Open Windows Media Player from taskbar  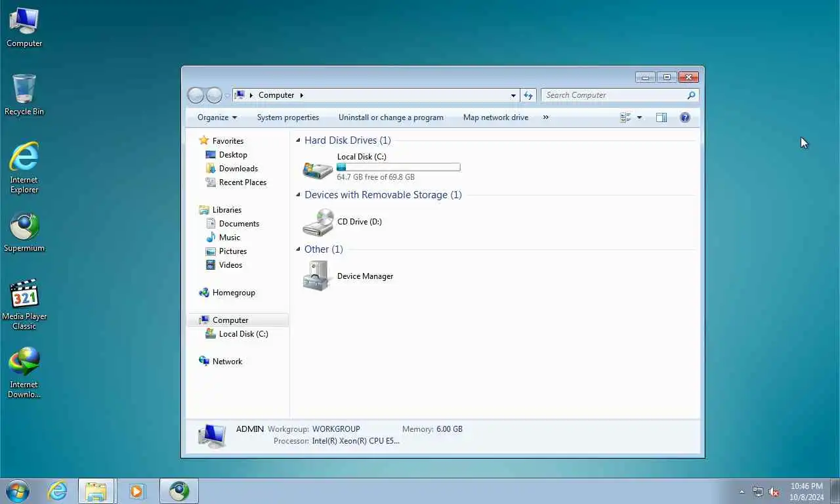(x=136, y=491)
